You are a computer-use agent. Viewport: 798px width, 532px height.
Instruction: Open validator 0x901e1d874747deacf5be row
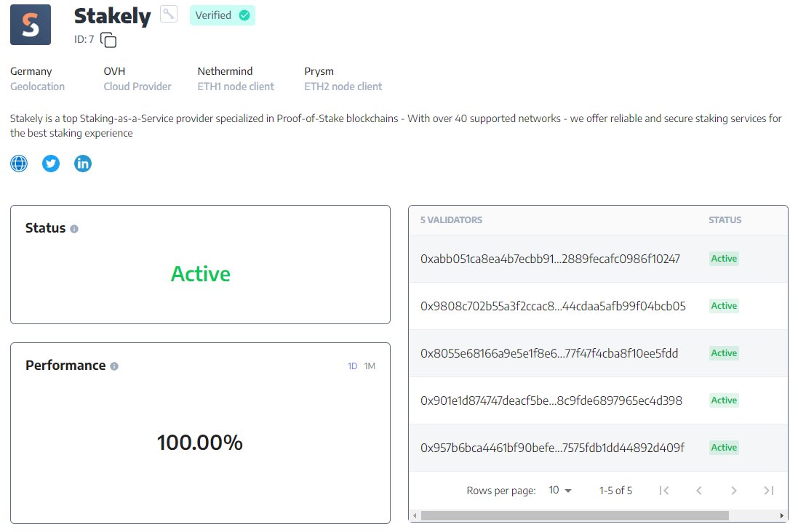(598, 400)
